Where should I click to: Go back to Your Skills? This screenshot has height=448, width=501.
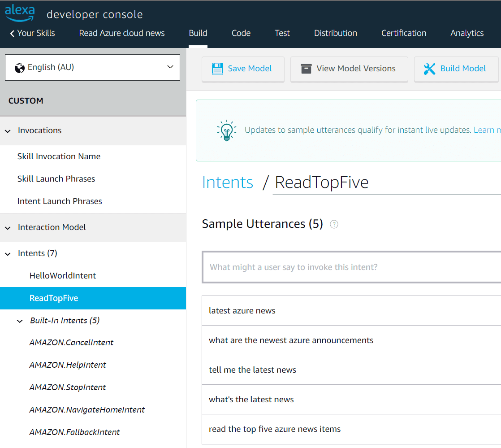(x=36, y=33)
